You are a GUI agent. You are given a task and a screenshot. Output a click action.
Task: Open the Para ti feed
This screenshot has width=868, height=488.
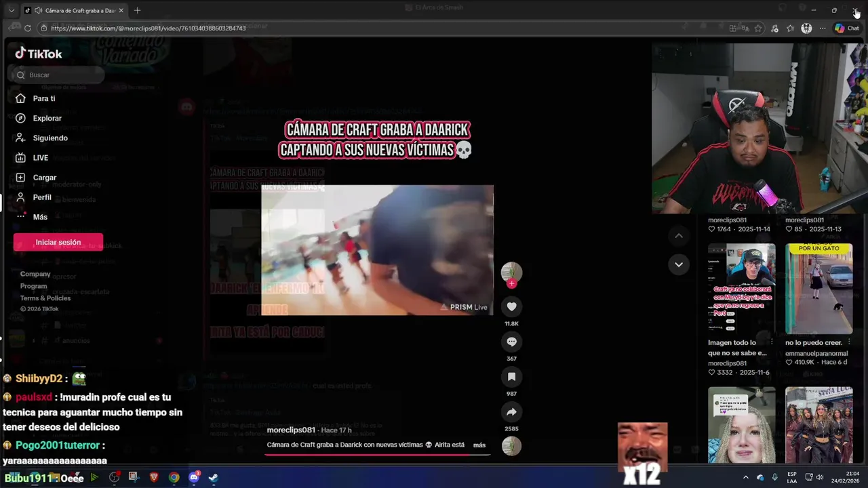44,98
